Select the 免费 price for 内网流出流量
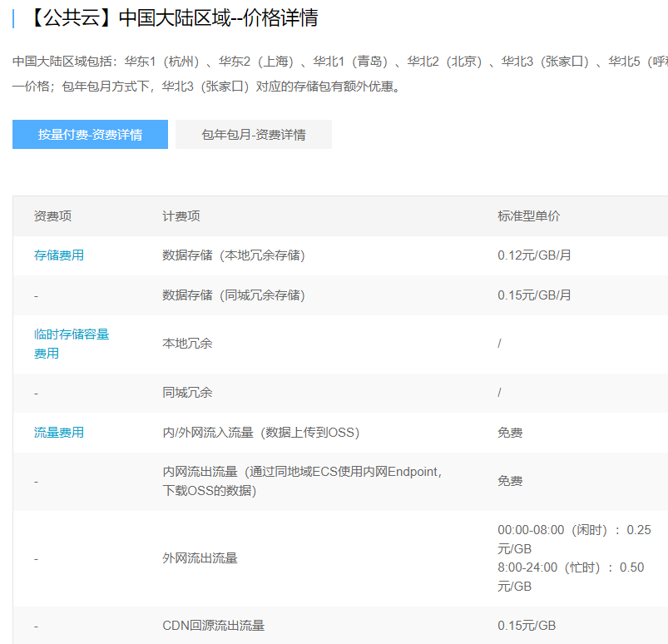The image size is (668, 644). point(510,481)
